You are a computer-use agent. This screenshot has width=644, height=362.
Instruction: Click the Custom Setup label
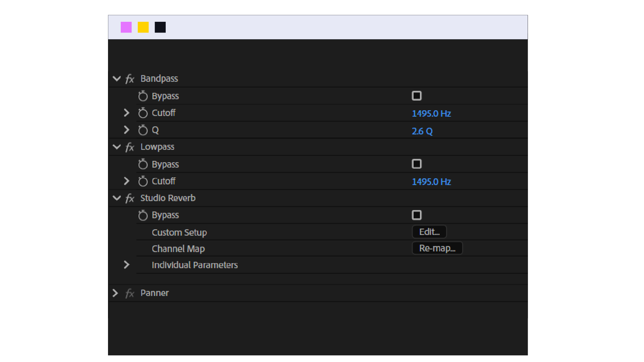[179, 233]
